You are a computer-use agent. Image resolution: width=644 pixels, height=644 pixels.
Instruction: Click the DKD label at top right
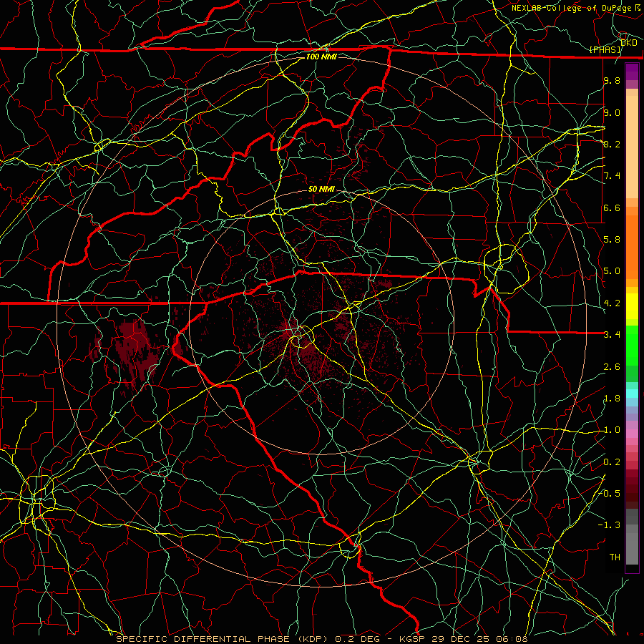pos(629,43)
